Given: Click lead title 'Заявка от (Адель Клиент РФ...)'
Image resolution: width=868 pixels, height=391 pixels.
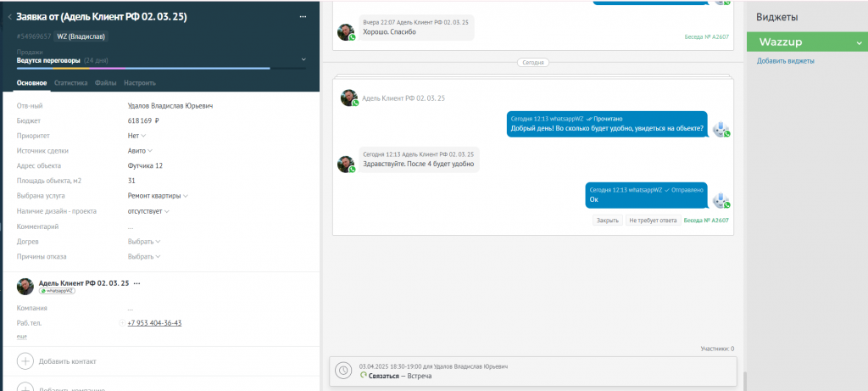Looking at the screenshot, I should pos(102,17).
